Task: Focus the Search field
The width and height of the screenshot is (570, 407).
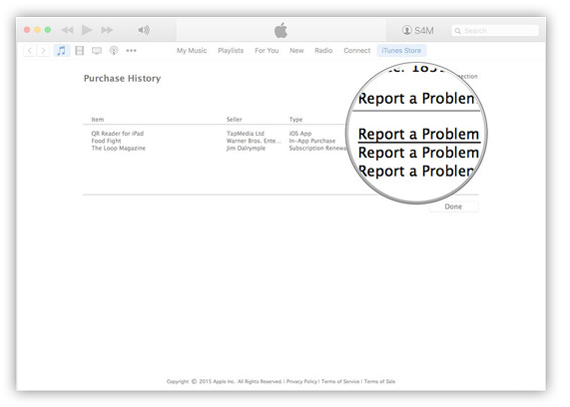Action: pyautogui.click(x=495, y=31)
